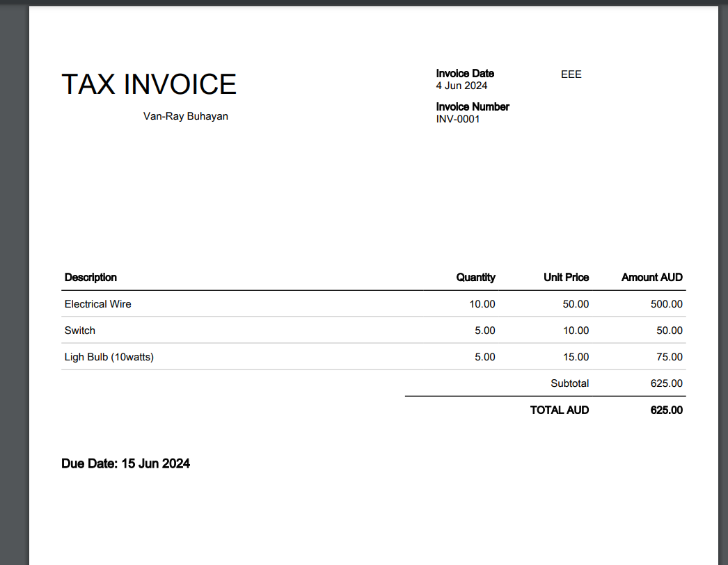Click the Invoice Number label
Viewport: 728px width, 565px height.
pos(473,106)
